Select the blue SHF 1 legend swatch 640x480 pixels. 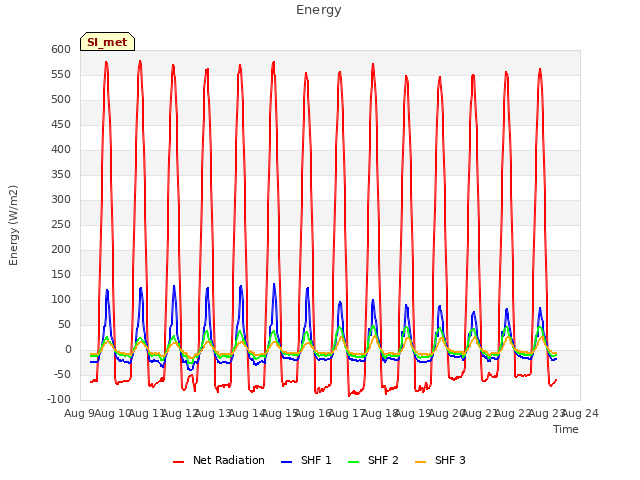click(287, 462)
